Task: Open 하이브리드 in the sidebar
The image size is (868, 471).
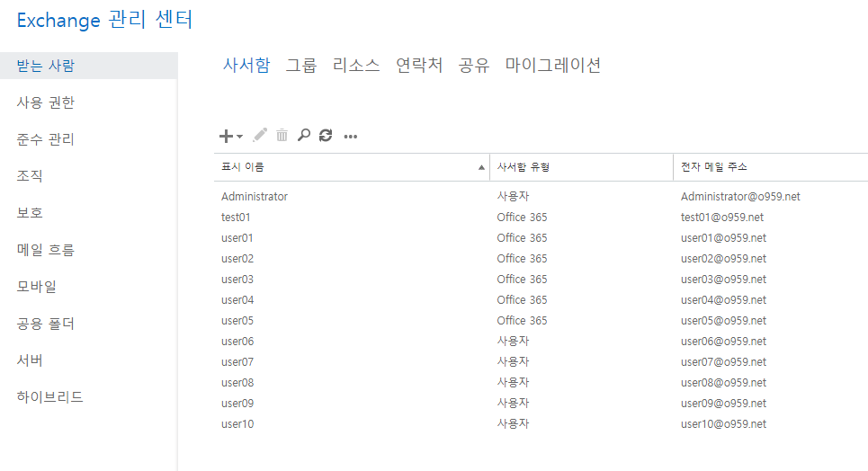Action: (x=49, y=396)
